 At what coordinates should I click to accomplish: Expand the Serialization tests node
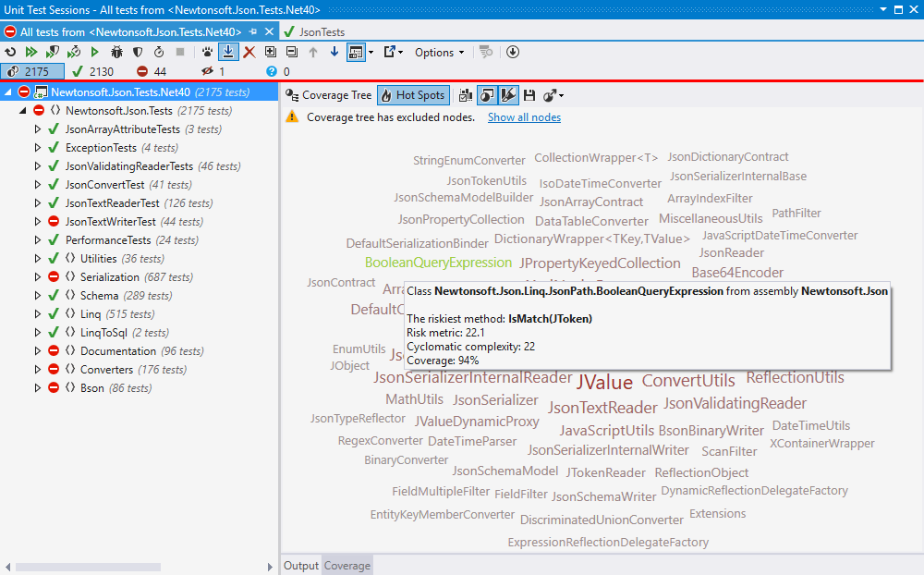coord(38,277)
